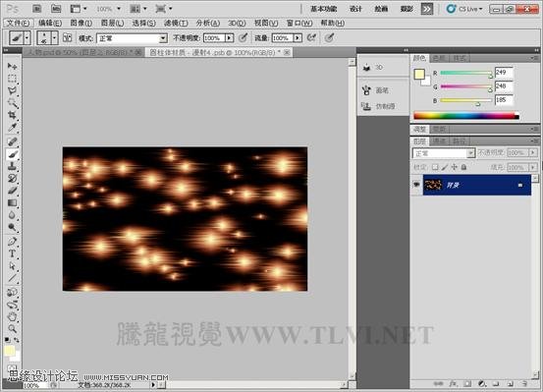Screen dimensions: 543x392
Task: Hide the 背景 layer with eye icon
Action: click(x=416, y=185)
